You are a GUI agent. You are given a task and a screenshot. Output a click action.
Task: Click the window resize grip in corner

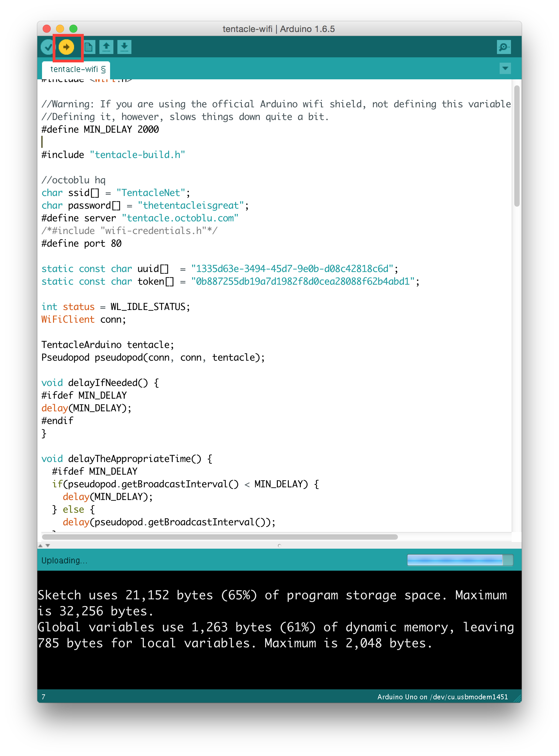(517, 699)
